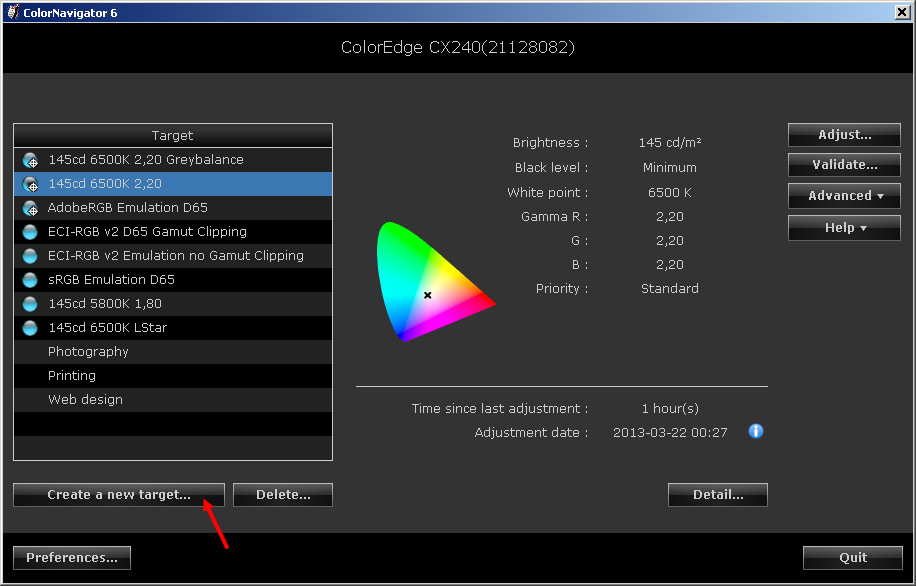The height and width of the screenshot is (586, 916).
Task: Select the AdobeRGB Emulation D65 target
Action: [x=173, y=207]
